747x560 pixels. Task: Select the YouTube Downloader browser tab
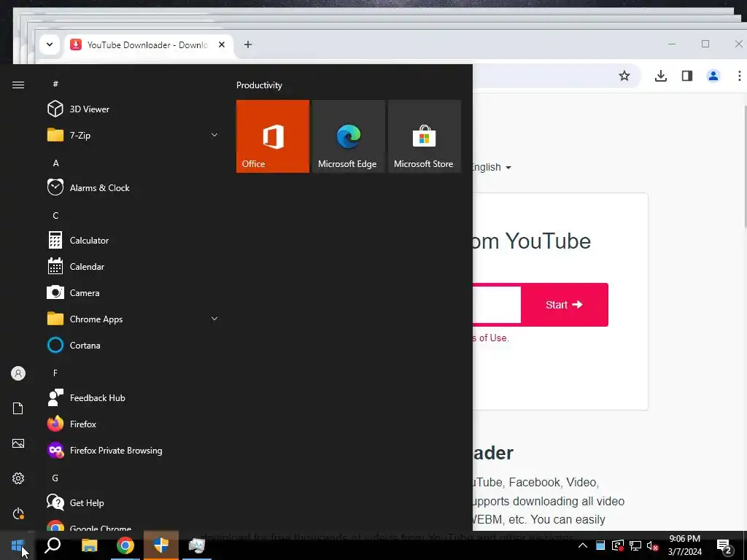(x=147, y=44)
